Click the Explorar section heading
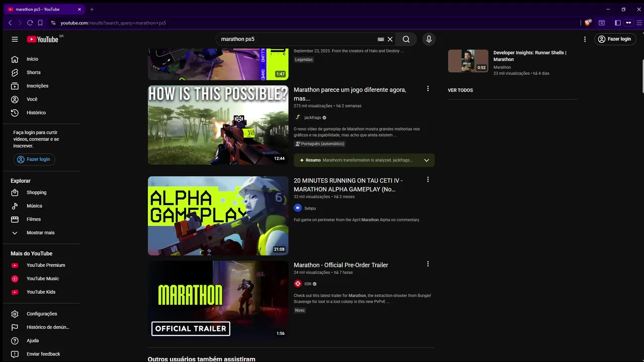644x362 pixels. [x=21, y=181]
